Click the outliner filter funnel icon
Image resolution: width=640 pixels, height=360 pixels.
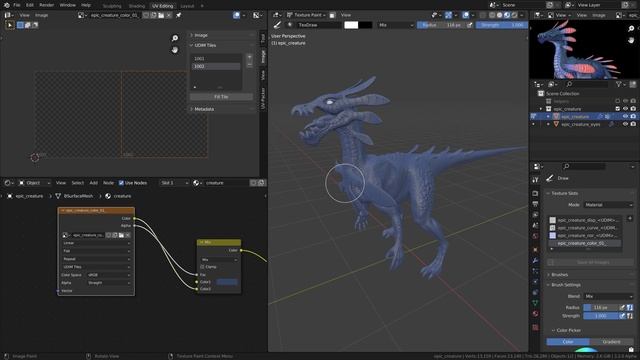coord(619,84)
